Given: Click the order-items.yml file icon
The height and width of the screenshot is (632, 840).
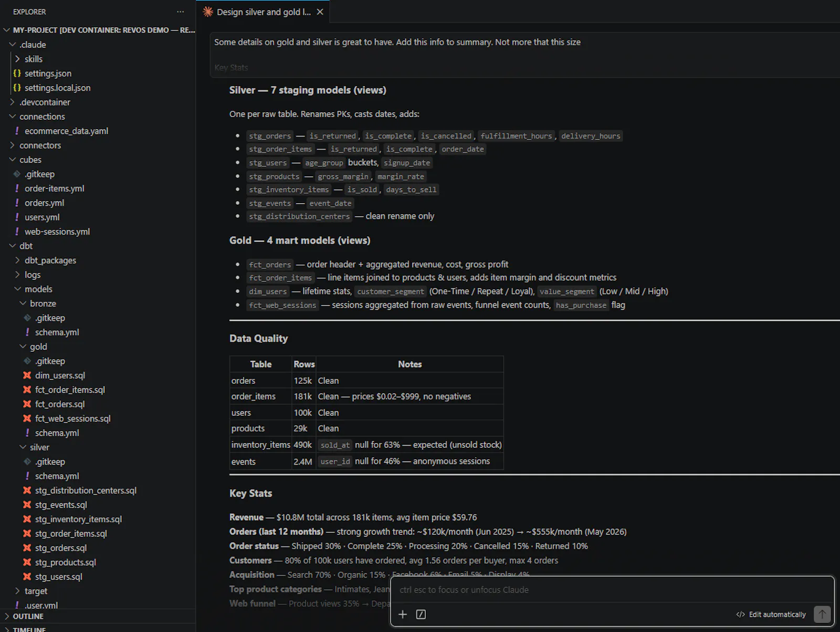Looking at the screenshot, I should coord(17,188).
